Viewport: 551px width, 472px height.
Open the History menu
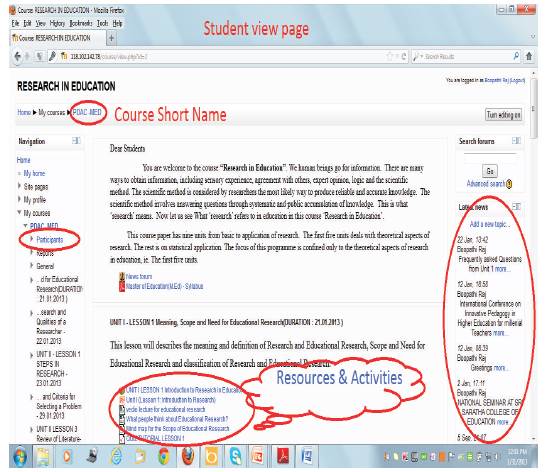[x=57, y=24]
